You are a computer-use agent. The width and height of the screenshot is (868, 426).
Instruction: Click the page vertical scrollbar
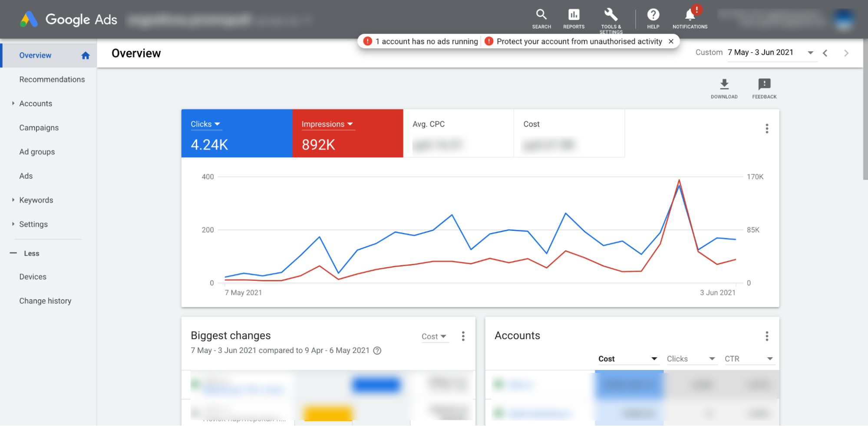865,109
